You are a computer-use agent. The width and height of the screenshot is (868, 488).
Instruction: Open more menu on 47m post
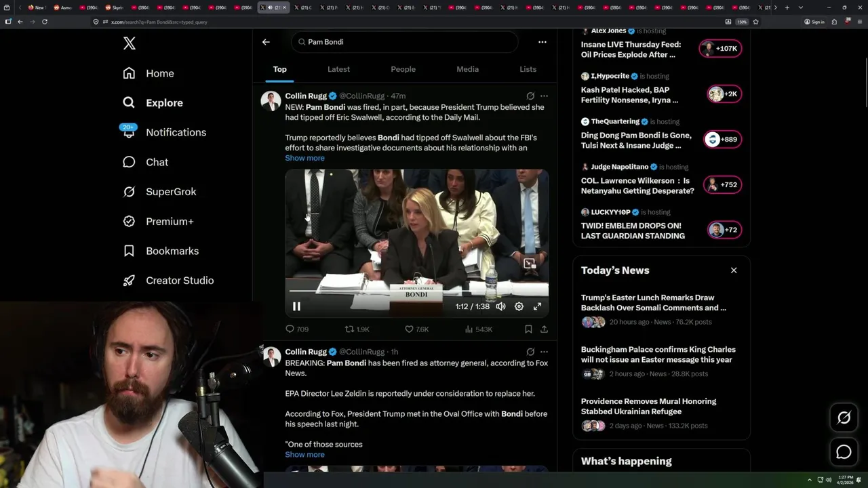(x=544, y=96)
